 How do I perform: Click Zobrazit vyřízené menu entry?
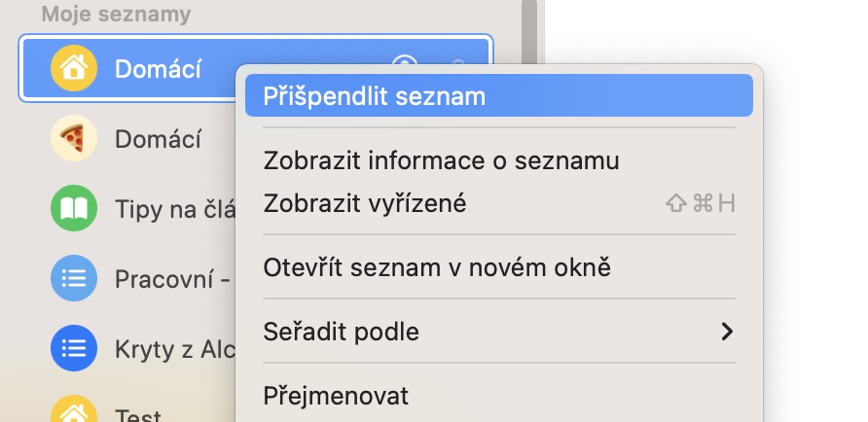(365, 203)
